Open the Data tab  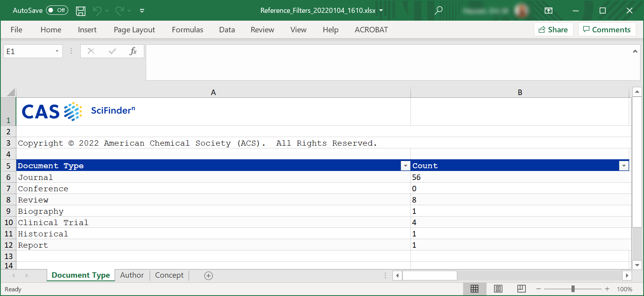(x=227, y=30)
